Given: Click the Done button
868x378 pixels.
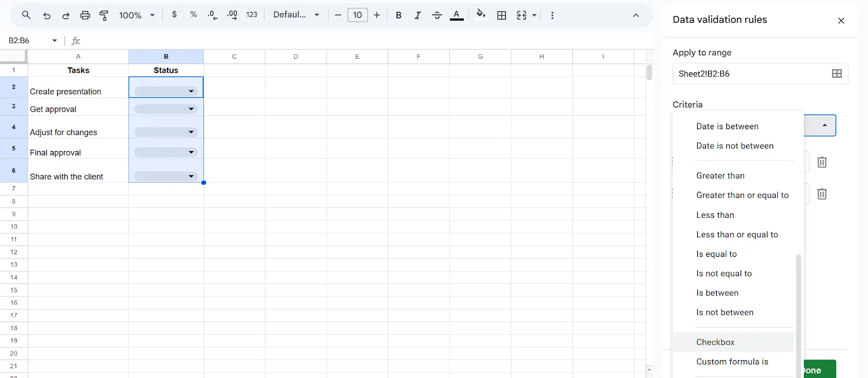Looking at the screenshot, I should pyautogui.click(x=820, y=369).
